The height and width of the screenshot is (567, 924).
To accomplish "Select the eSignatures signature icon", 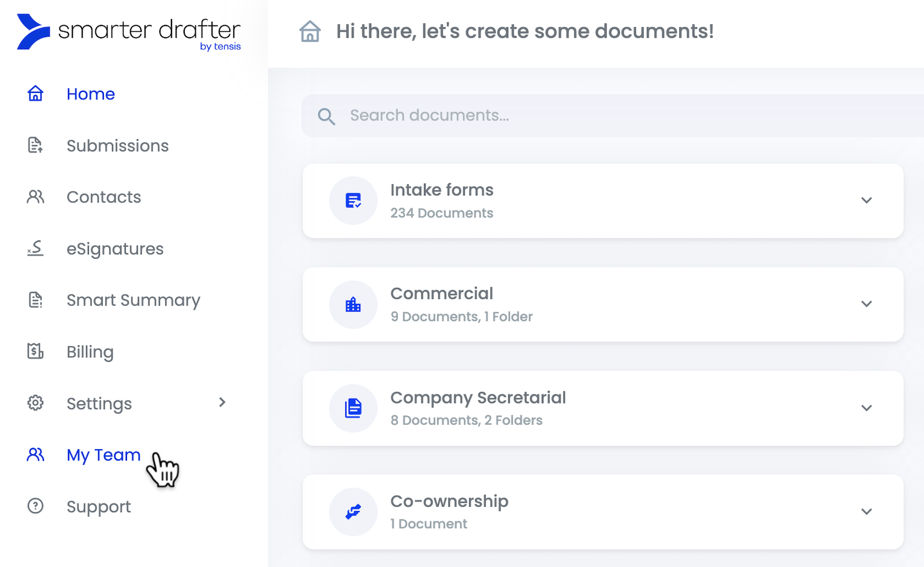I will 35,249.
